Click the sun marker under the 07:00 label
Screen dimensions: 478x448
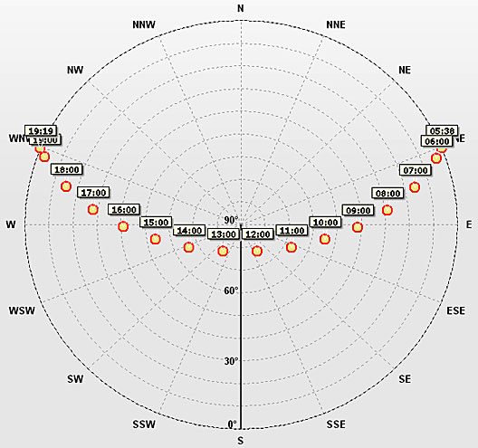415,186
